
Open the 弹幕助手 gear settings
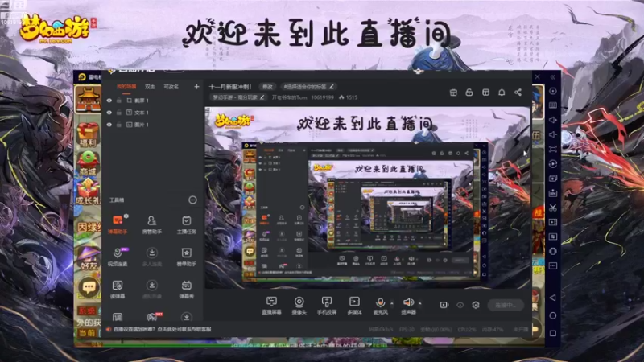[126, 216]
